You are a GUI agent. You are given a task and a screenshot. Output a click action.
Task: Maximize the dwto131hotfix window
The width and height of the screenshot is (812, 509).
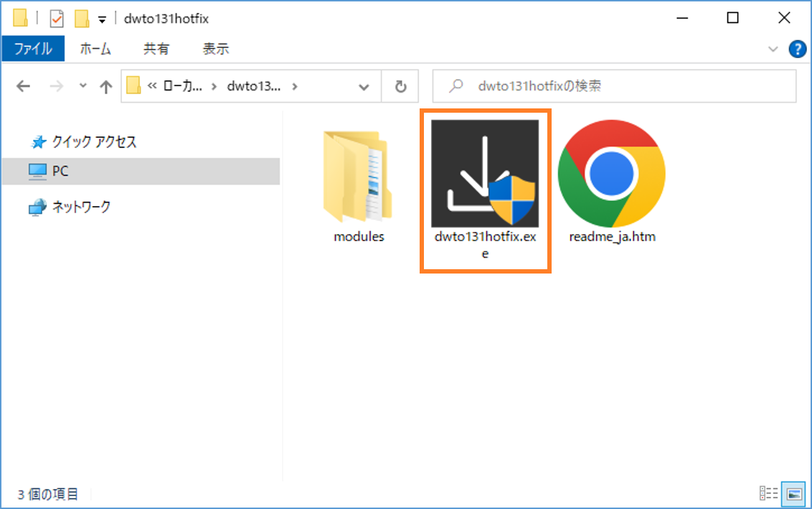click(x=733, y=18)
